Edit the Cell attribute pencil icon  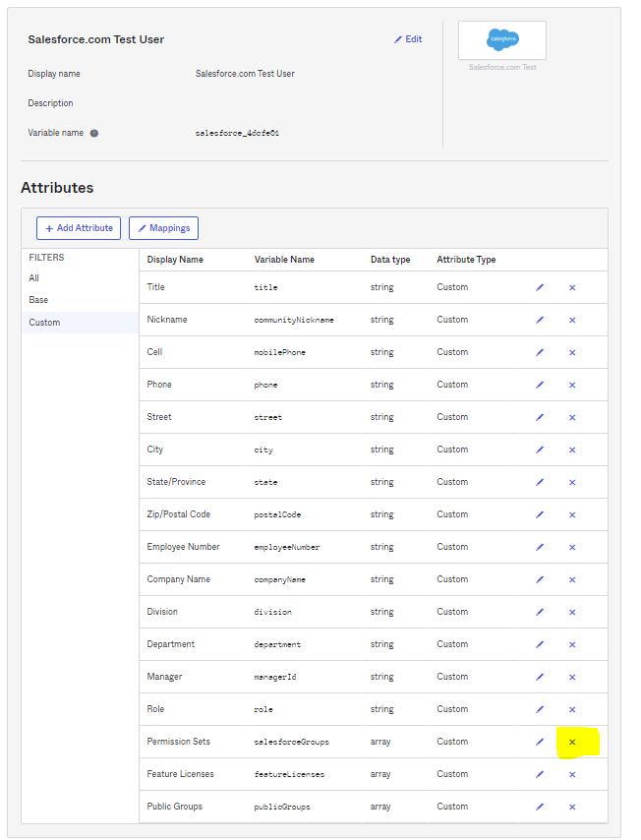pyautogui.click(x=540, y=352)
